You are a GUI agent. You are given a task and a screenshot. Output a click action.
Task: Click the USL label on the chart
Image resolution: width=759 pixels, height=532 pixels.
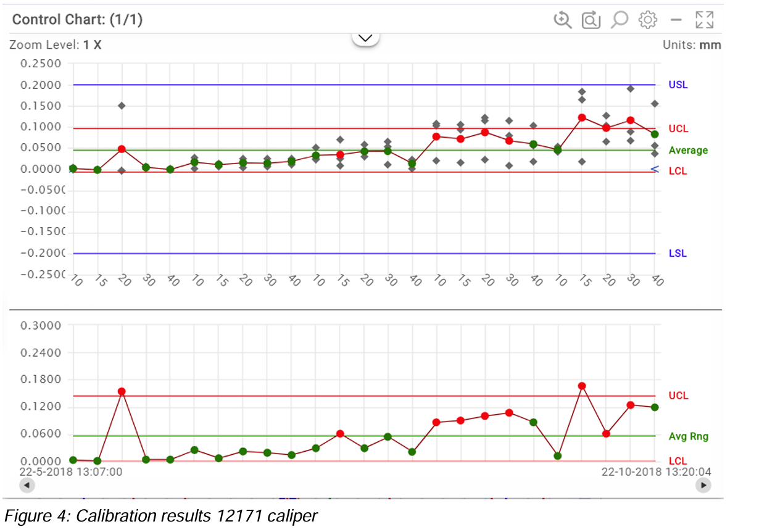(x=678, y=85)
